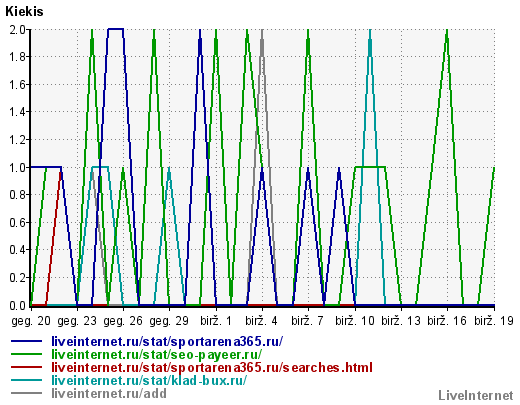
Task: Click the 1.0 y-axis value label
Action: pyautogui.click(x=17, y=168)
